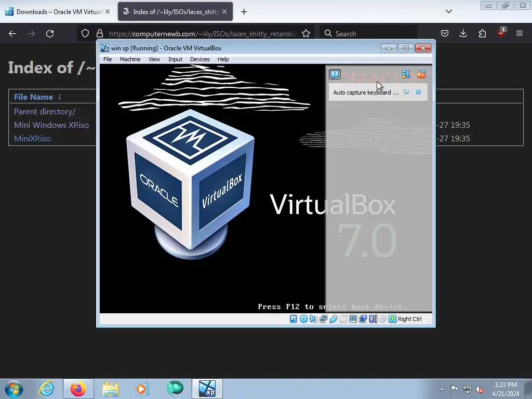Open the tracking protection shield icon

[x=85, y=33]
